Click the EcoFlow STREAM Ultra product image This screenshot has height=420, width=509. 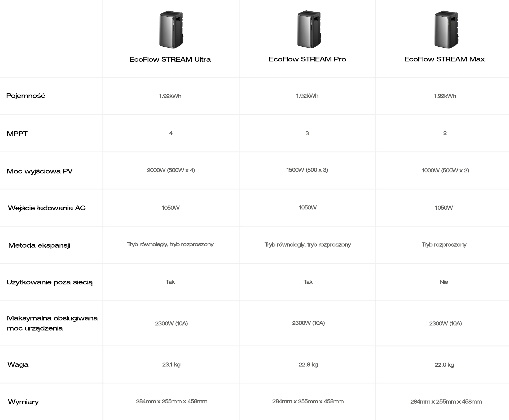click(171, 30)
